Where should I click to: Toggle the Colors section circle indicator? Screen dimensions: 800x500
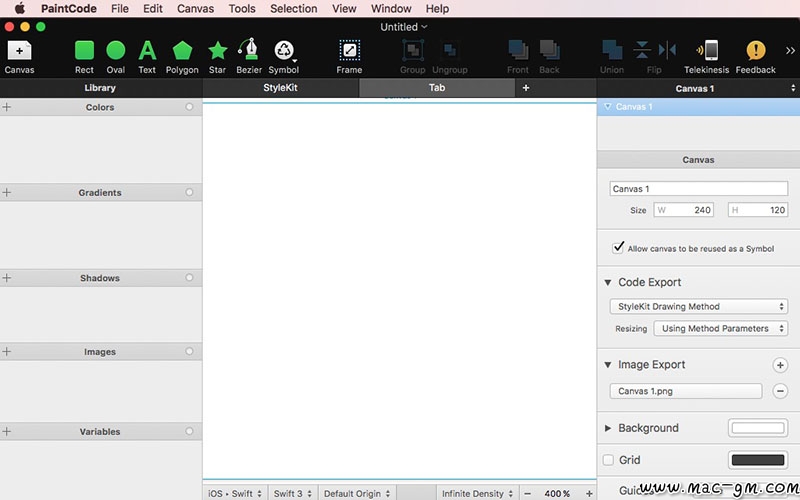pos(189,107)
